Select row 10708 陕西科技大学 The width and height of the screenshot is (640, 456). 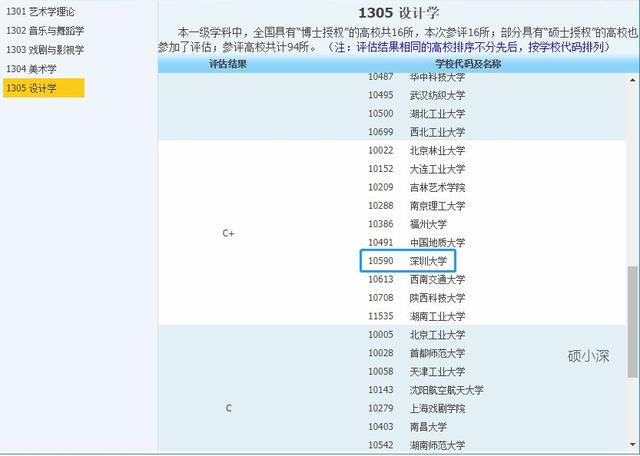(x=416, y=298)
